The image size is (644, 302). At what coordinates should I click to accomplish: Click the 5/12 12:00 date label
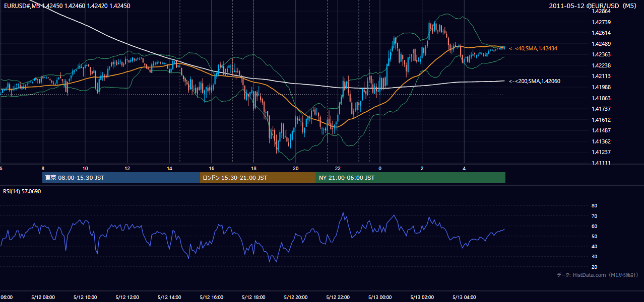coord(127,297)
